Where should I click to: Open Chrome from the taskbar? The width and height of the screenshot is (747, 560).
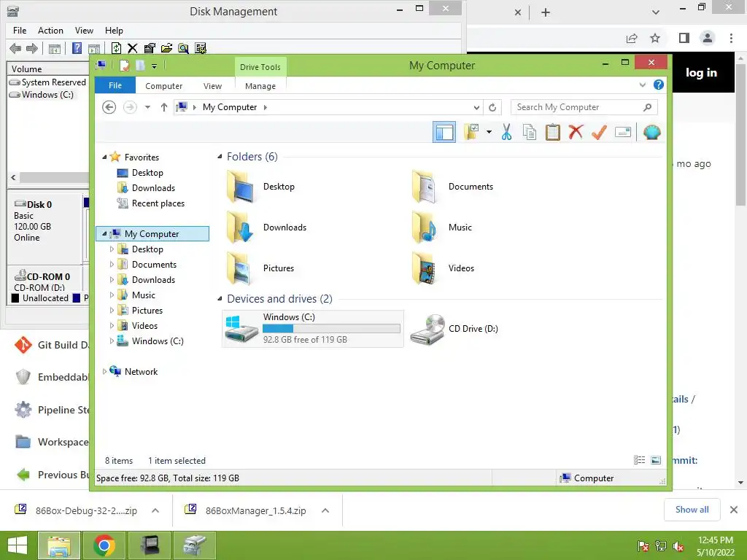point(104,545)
